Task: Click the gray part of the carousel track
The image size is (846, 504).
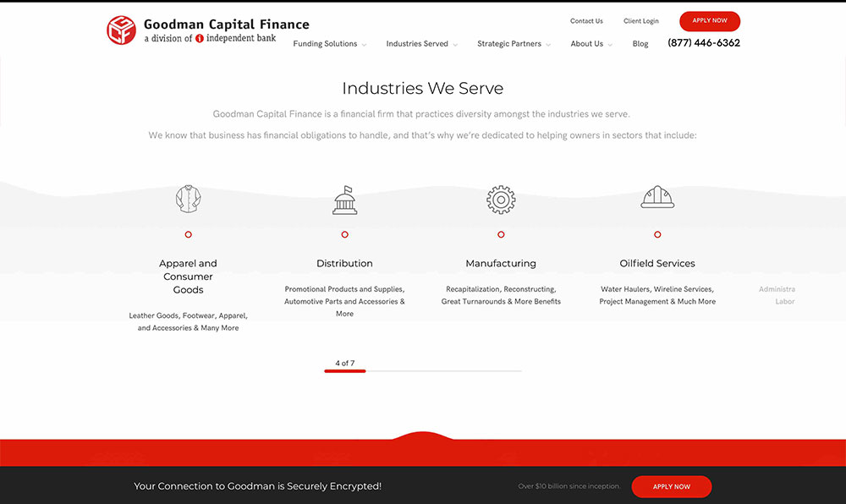Action: click(443, 371)
